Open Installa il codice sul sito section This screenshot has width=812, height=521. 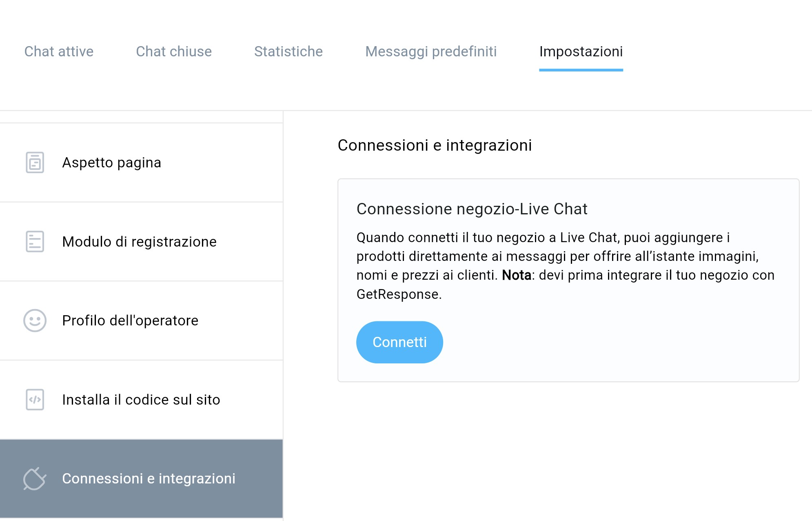pyautogui.click(x=141, y=400)
